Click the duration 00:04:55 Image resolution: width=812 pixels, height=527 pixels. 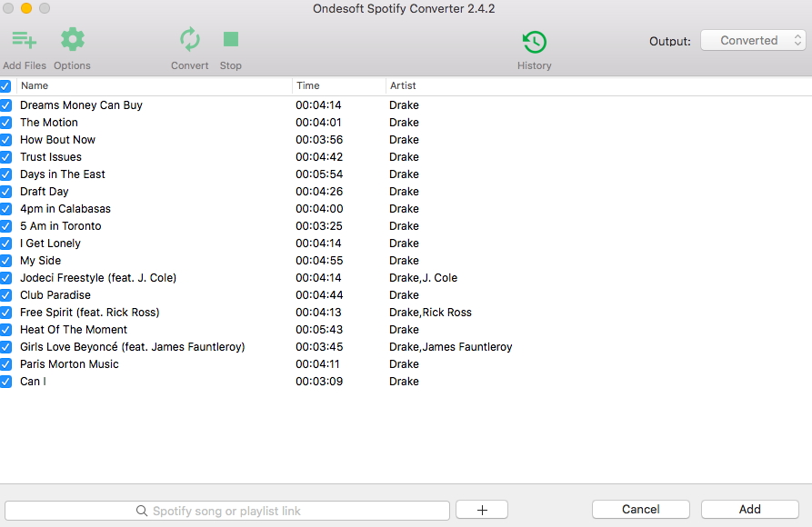(319, 261)
